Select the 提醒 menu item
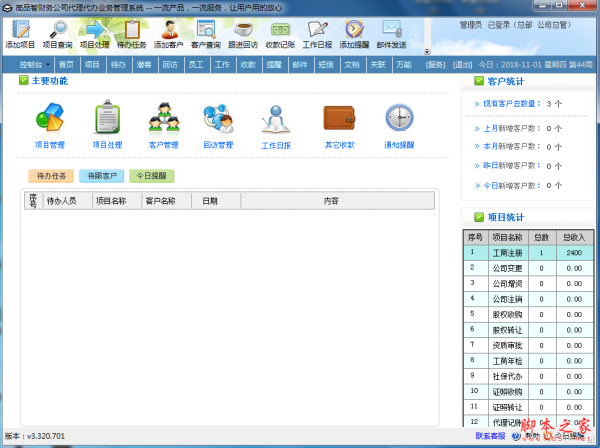The width and height of the screenshot is (600, 448). pos(274,65)
